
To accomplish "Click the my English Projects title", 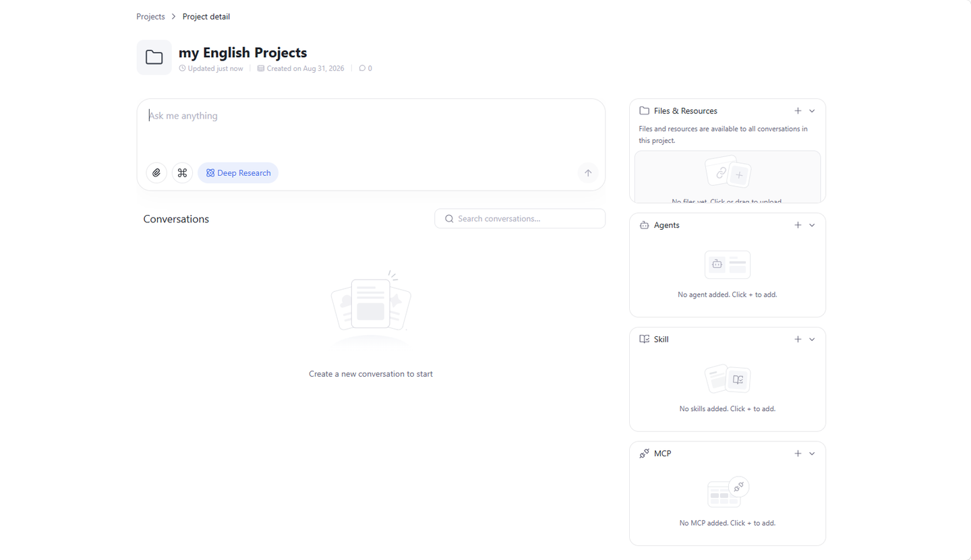I will click(x=243, y=53).
